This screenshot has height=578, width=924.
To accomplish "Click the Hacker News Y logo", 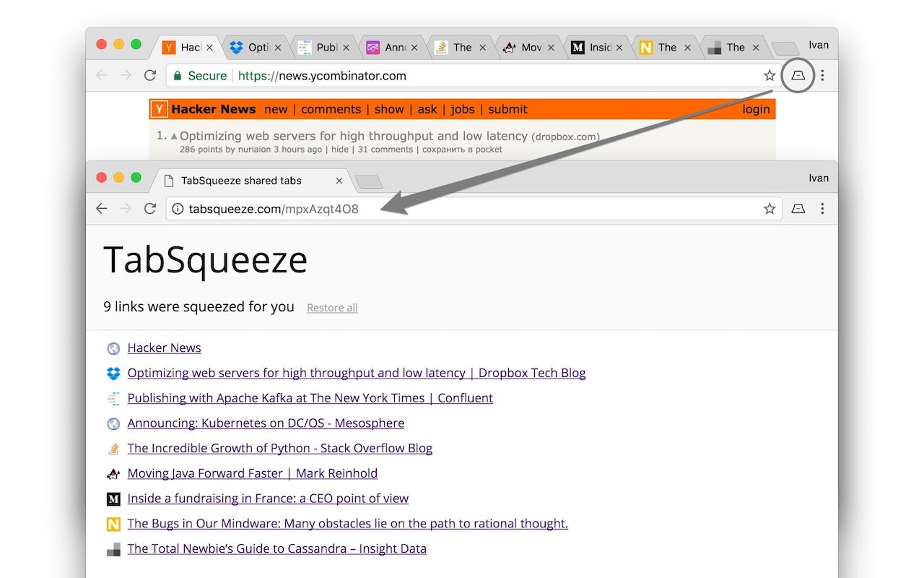I will click(x=160, y=109).
